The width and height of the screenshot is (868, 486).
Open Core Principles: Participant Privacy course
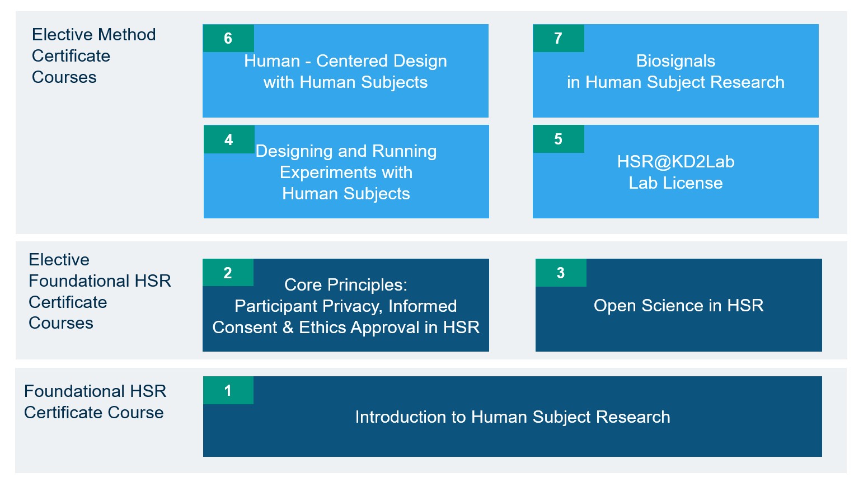[x=345, y=306]
